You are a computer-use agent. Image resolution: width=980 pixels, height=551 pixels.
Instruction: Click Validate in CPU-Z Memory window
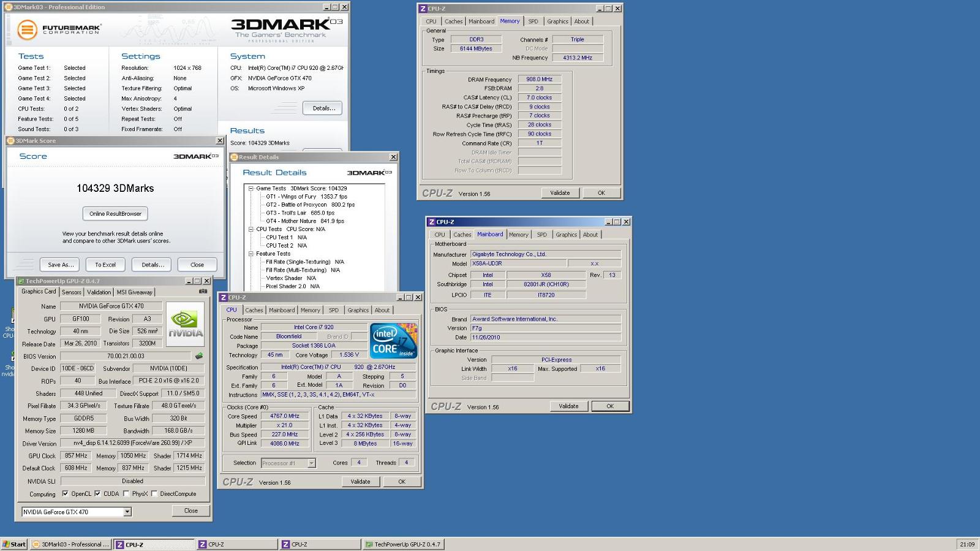tap(560, 193)
